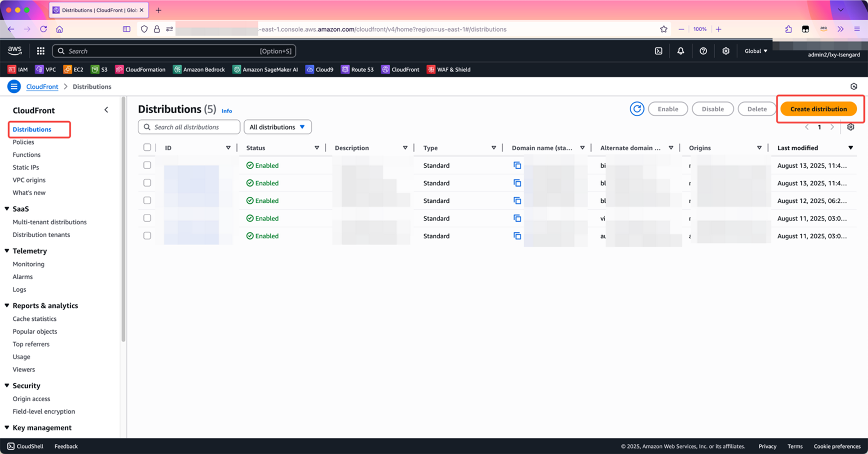Click the Route 53 shortcut icon

tap(345, 69)
